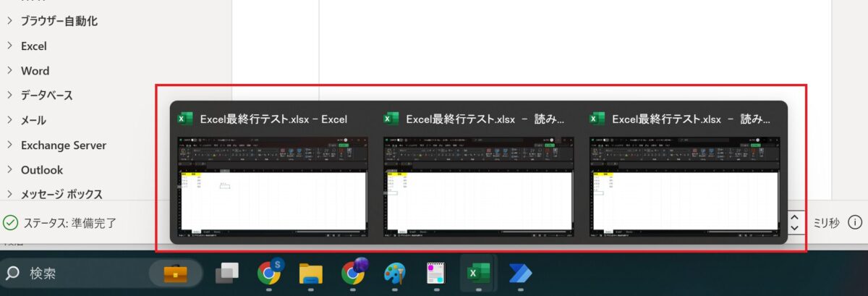The image size is (868, 296).
Task: Click the briefcase icon in search box
Action: point(174,273)
